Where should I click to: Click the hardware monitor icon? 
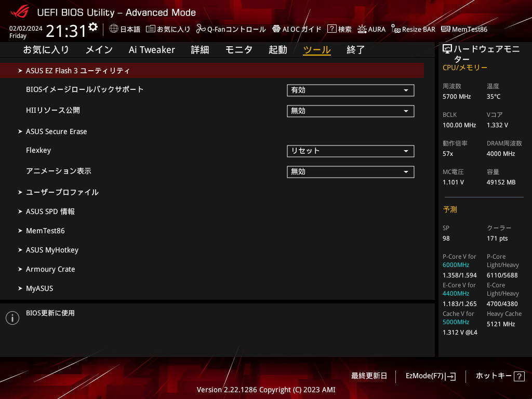(x=447, y=49)
